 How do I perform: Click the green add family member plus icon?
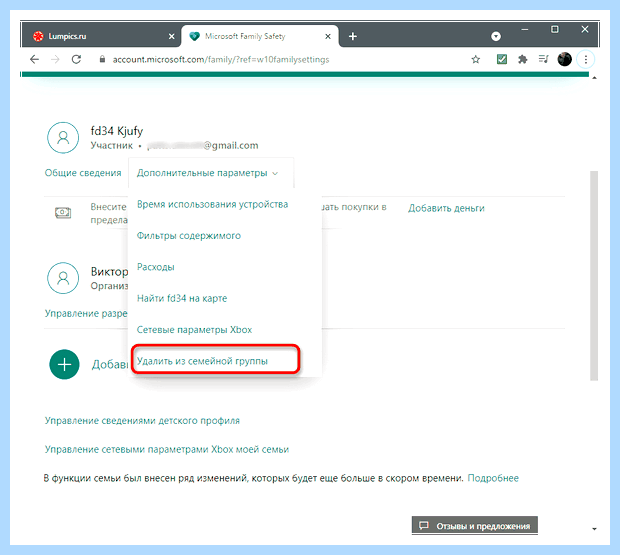click(x=64, y=364)
